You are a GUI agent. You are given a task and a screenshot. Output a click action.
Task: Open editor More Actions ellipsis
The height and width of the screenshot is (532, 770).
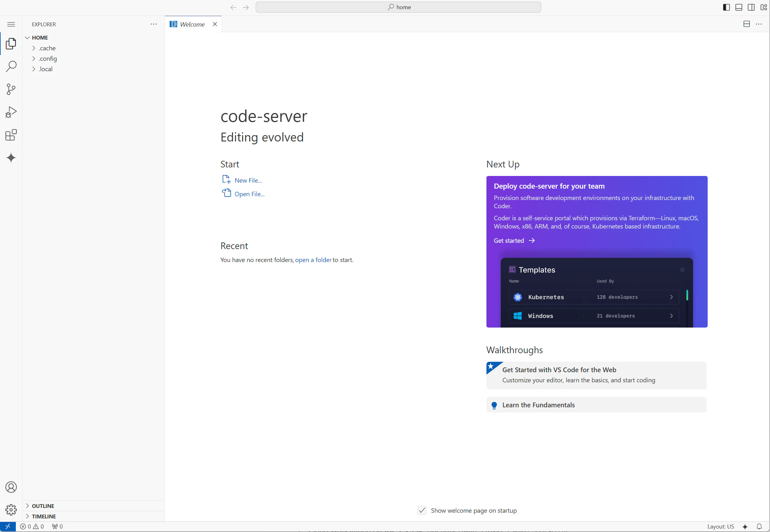click(x=759, y=24)
